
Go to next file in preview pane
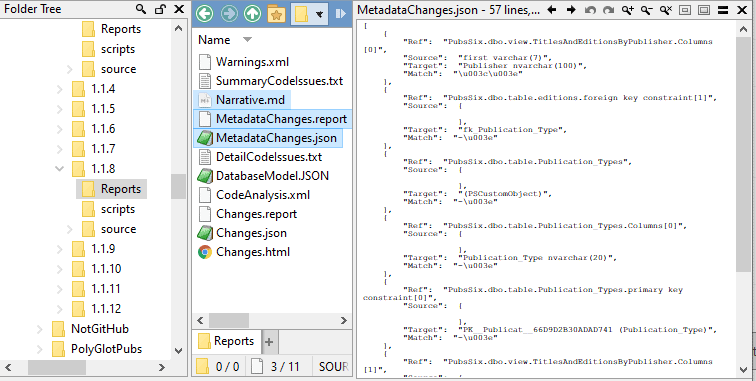click(x=571, y=10)
